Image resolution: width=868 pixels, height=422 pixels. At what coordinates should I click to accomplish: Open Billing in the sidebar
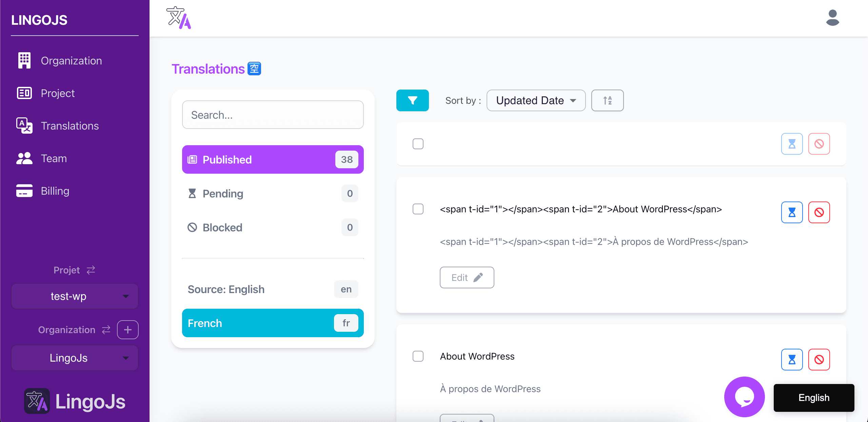click(55, 191)
